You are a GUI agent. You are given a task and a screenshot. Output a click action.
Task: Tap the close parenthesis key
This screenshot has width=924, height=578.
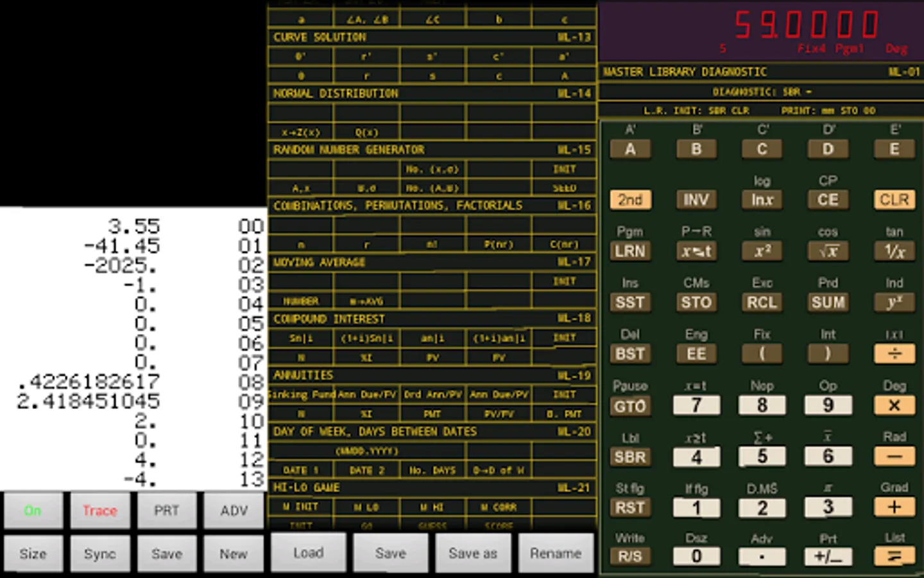pos(828,354)
